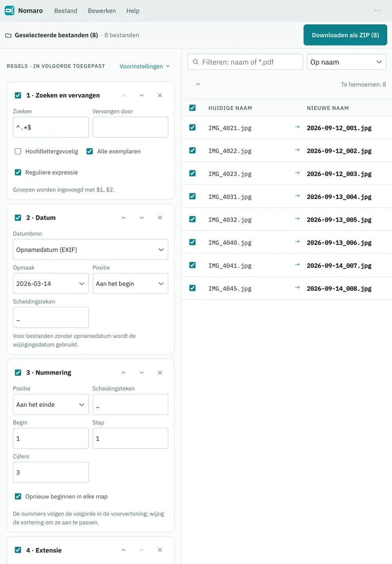Move the Nummering rule down
This screenshot has width=392, height=564.
click(142, 372)
